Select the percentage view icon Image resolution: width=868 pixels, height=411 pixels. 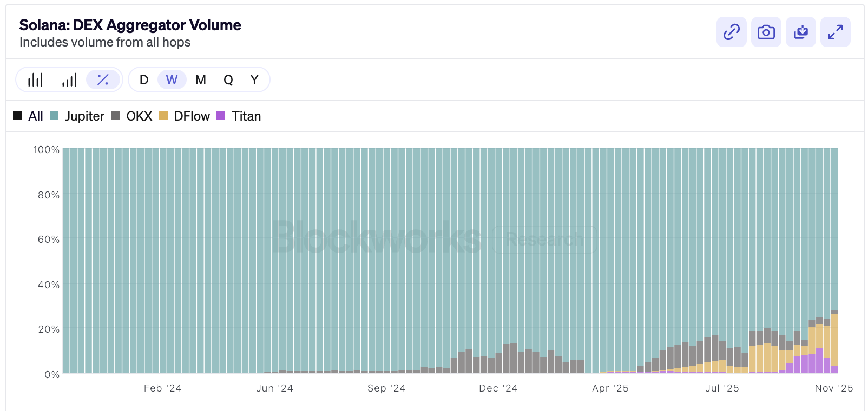tap(103, 80)
